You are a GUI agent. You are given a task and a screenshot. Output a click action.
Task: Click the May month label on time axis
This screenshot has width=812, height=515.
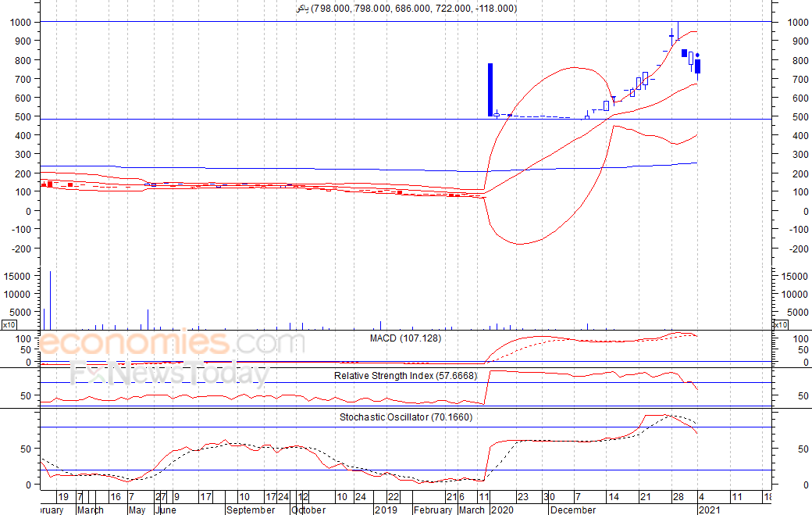(137, 510)
